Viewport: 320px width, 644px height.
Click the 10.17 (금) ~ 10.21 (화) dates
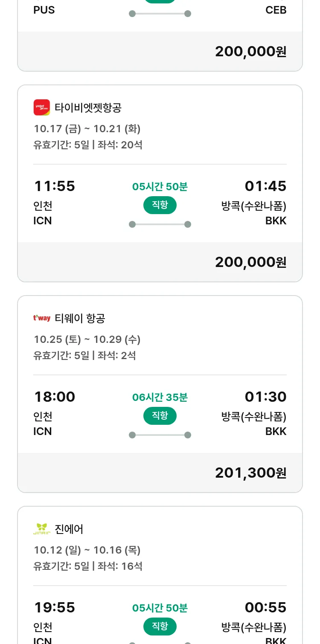click(87, 128)
